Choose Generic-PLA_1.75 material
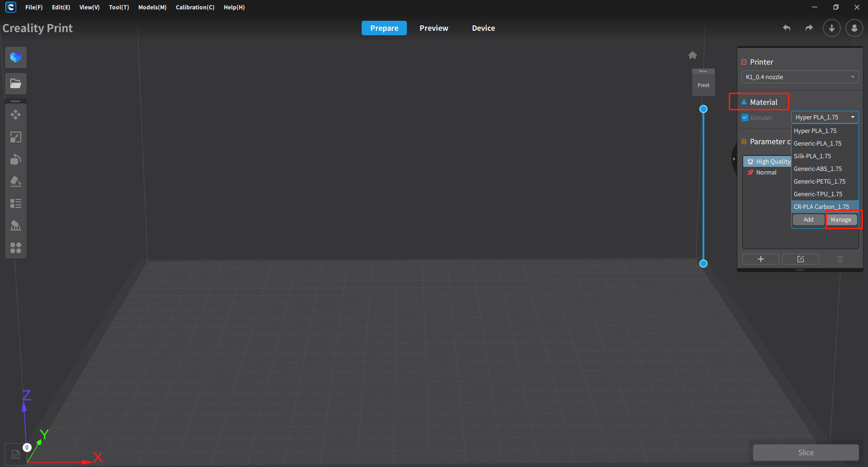The width and height of the screenshot is (868, 467). tap(825, 143)
